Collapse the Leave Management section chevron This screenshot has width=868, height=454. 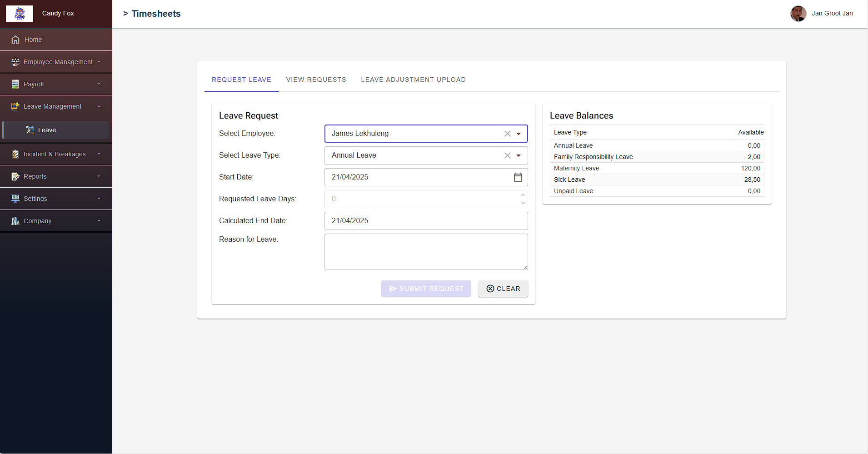98,106
